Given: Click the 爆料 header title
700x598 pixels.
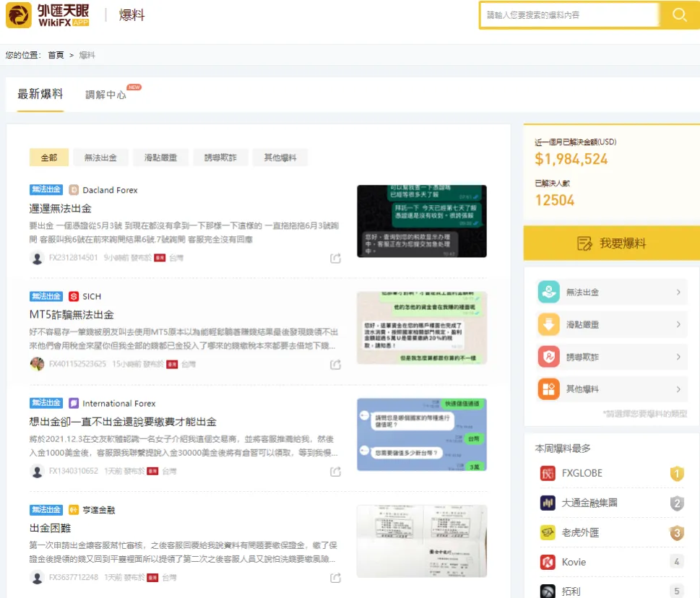Looking at the screenshot, I should click(x=131, y=15).
